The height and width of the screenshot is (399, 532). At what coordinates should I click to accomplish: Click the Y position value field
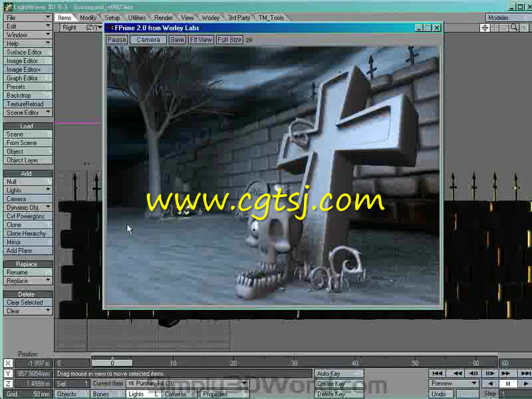pyautogui.click(x=33, y=374)
